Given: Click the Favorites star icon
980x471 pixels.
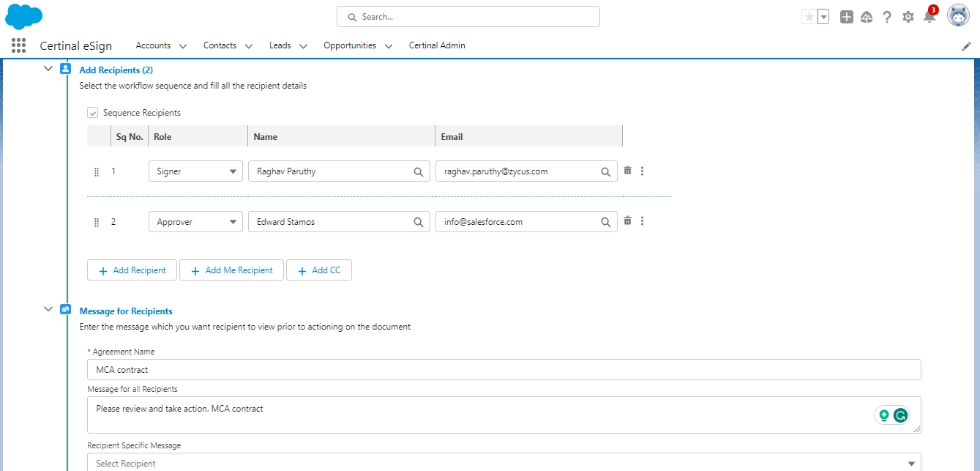Looking at the screenshot, I should click(809, 17).
